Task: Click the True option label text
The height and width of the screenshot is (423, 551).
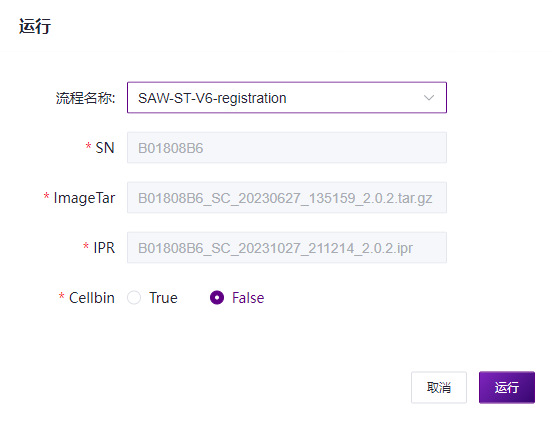Action: coord(163,298)
